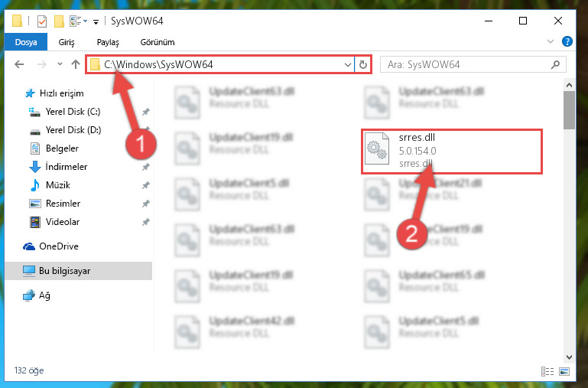Go up one folder level arrow
The width and height of the screenshot is (588, 388).
tap(76, 64)
